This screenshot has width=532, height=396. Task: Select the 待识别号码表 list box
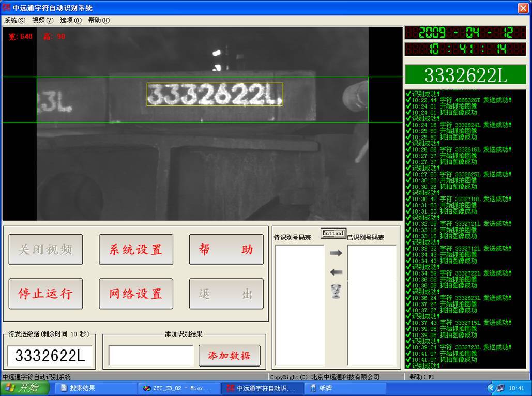point(300,305)
